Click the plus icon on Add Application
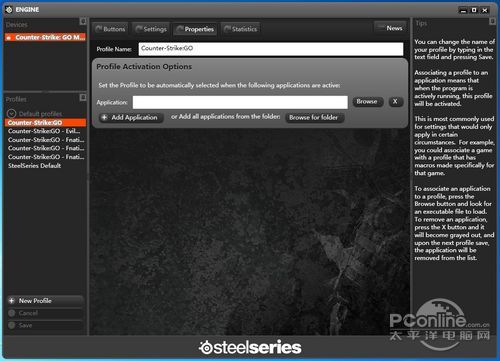 104,117
